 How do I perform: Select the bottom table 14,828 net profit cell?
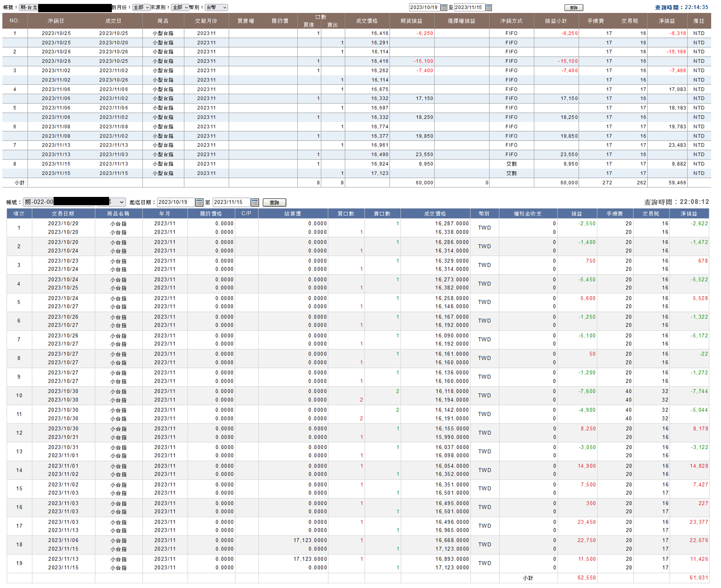click(699, 466)
